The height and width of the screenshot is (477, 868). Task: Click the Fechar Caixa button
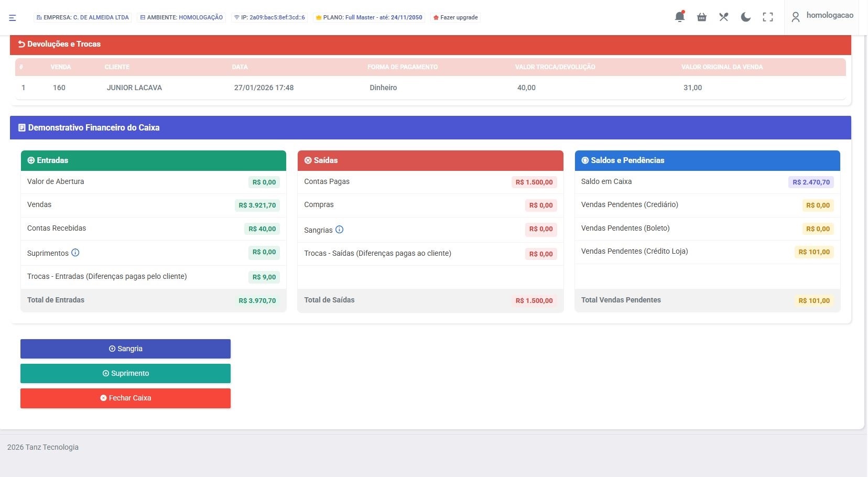(x=125, y=398)
